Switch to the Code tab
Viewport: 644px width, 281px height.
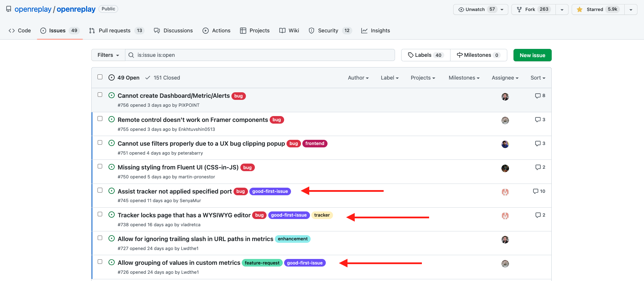click(20, 31)
